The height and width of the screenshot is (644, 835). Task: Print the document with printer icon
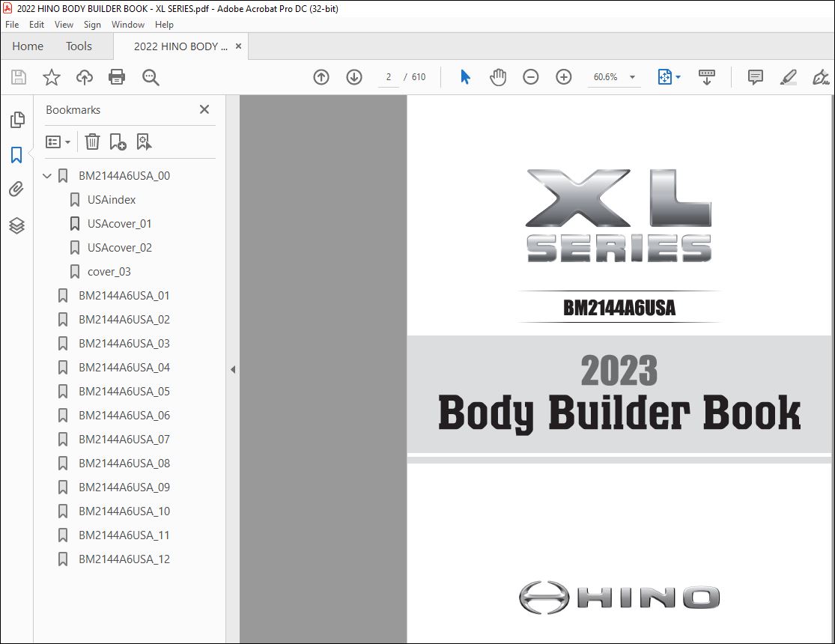click(x=117, y=77)
